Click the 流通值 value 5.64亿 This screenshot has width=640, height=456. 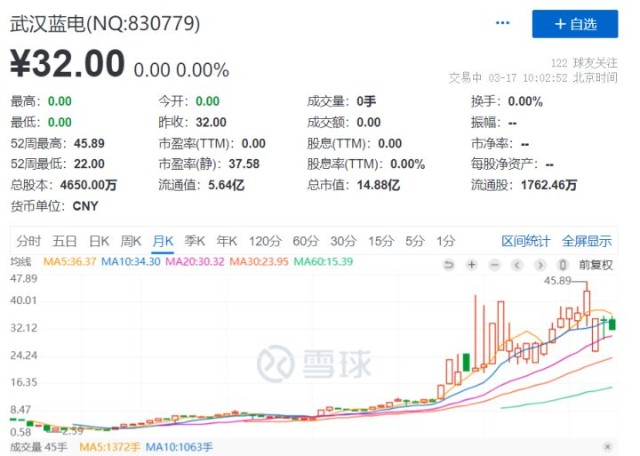[226, 185]
